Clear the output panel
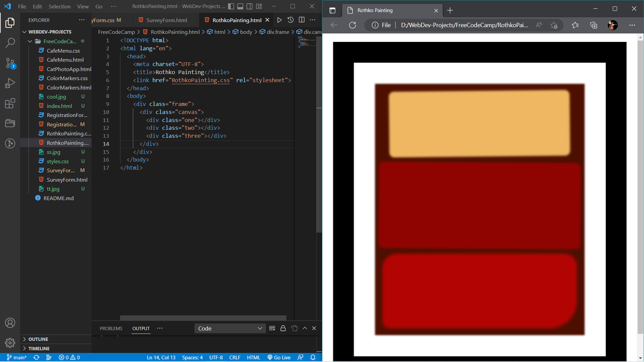 coord(272,328)
